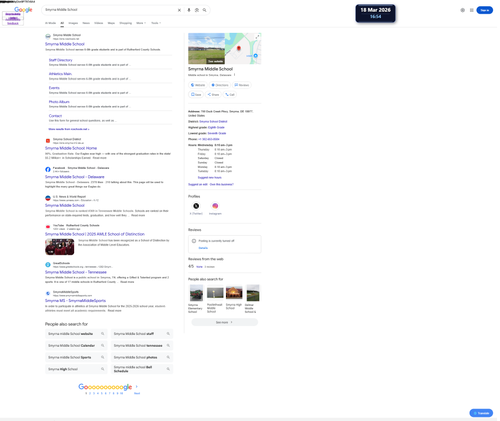The height and width of the screenshot is (421, 500).
Task: Open the Athletics Main sitelink
Action: pos(60,74)
